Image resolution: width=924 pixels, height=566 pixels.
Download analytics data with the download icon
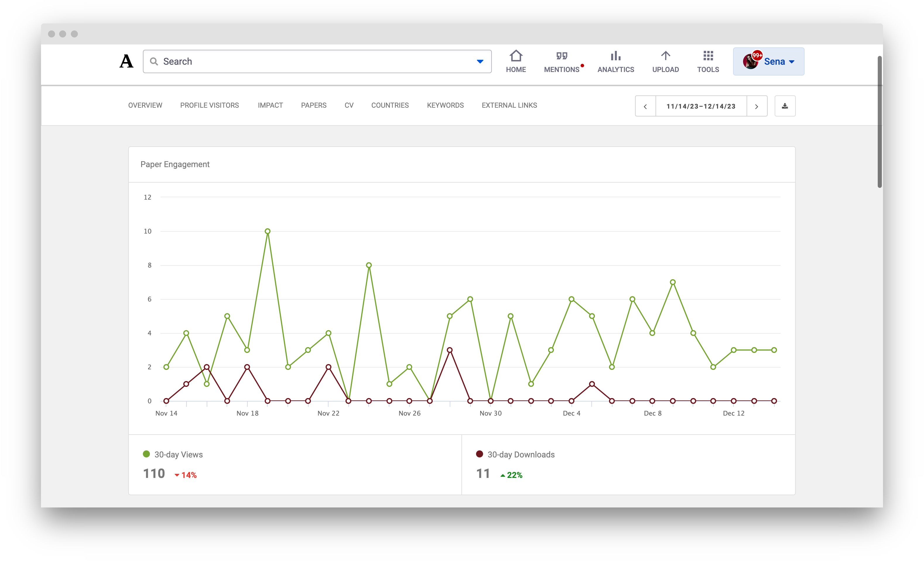[785, 106]
